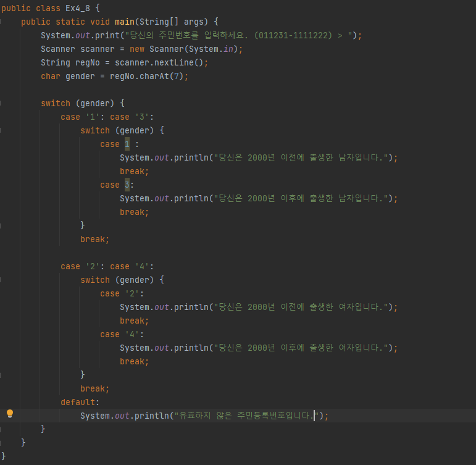Screen dimensions: 476x465
Task: Click the 'public' keyword before 'static void'
Action: point(36,22)
